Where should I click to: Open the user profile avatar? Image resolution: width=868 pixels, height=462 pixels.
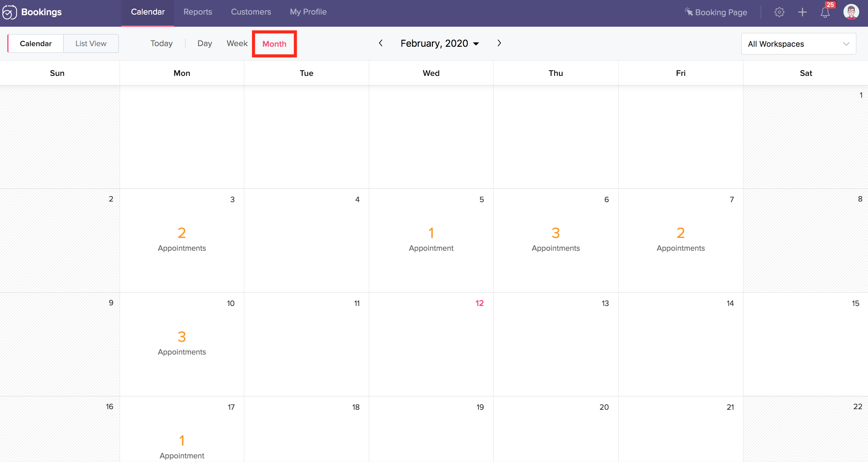tap(851, 12)
